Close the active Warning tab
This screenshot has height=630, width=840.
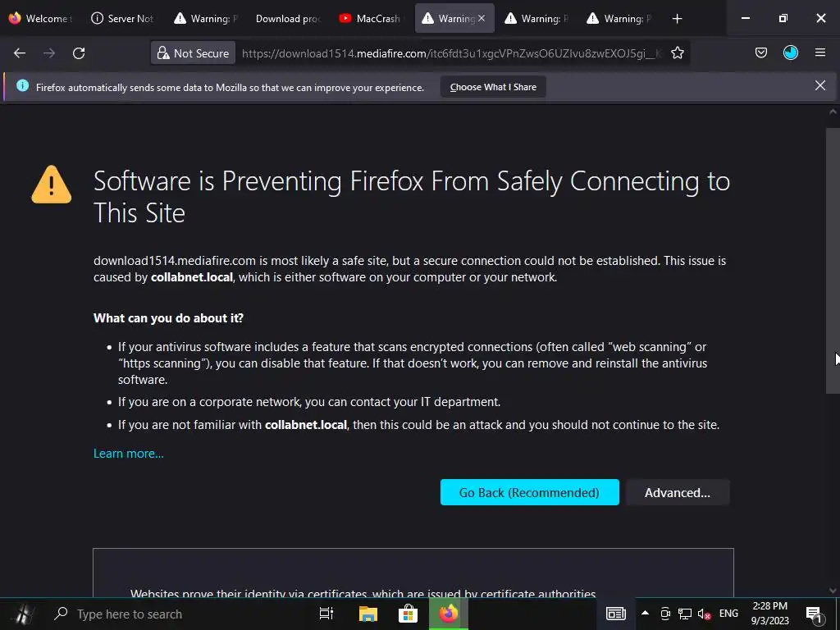(481, 18)
